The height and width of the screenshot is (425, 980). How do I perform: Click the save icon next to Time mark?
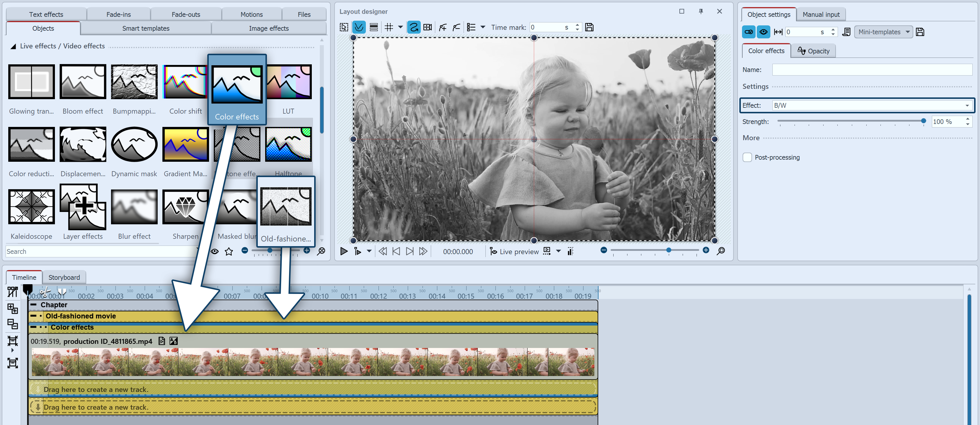589,27
